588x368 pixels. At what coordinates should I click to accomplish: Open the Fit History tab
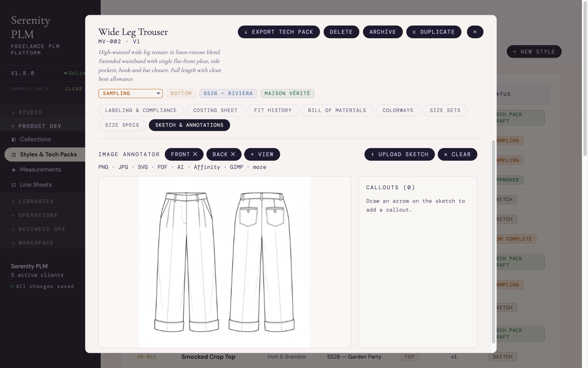(273, 110)
